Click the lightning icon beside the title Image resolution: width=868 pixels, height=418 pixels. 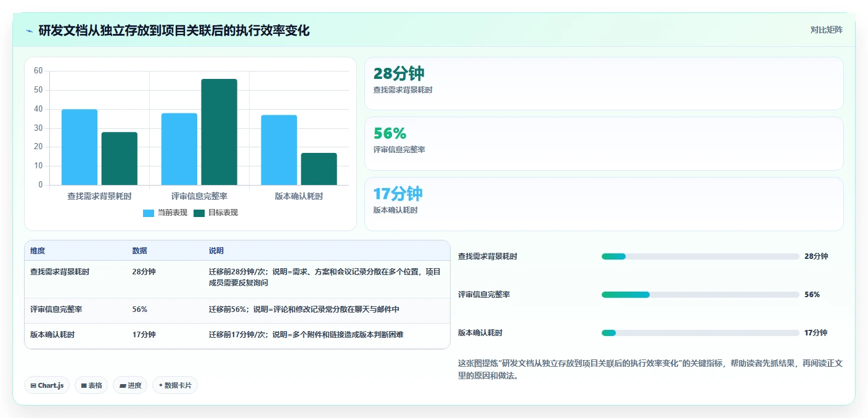click(30, 30)
